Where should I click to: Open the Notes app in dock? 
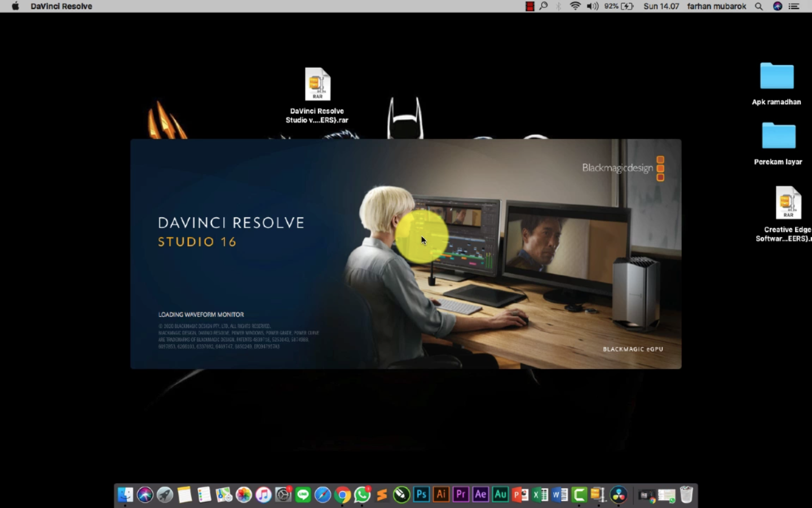tap(184, 495)
